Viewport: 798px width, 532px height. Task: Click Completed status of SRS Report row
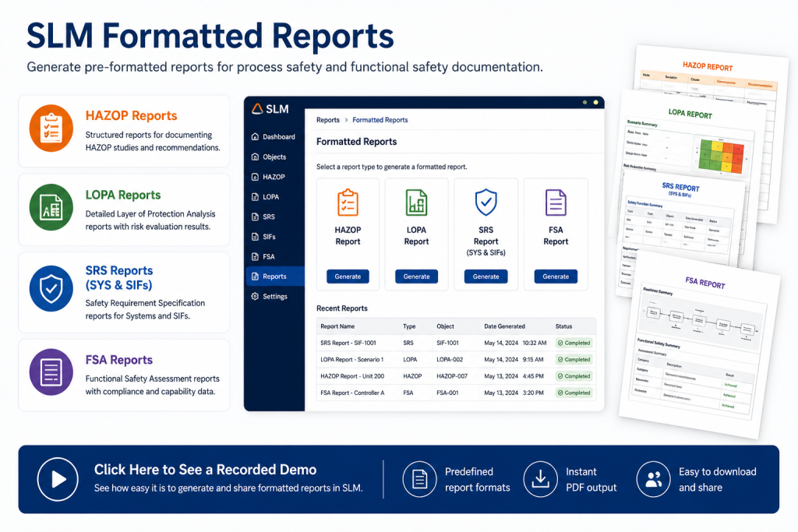point(574,343)
